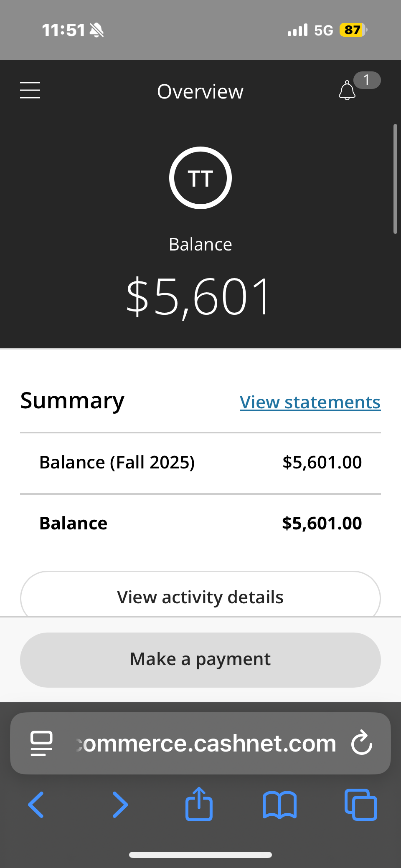Open the hamburger navigation menu
This screenshot has width=401, height=868.
[x=30, y=90]
